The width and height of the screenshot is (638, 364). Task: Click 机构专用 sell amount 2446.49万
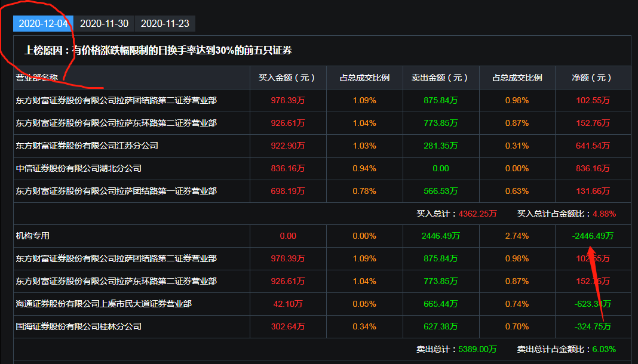pyautogui.click(x=441, y=236)
